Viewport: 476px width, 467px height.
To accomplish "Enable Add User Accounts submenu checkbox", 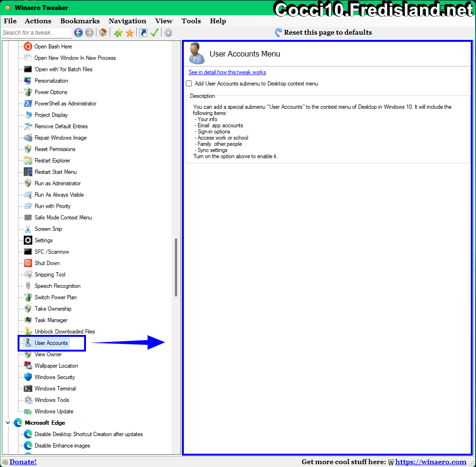I will pyautogui.click(x=189, y=84).
